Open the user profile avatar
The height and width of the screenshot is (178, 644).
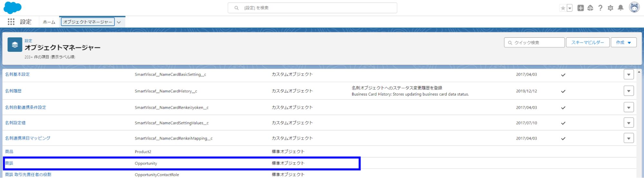point(634,7)
